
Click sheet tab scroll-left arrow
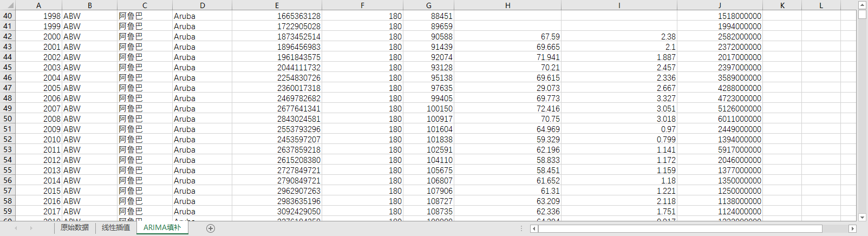(x=16, y=228)
